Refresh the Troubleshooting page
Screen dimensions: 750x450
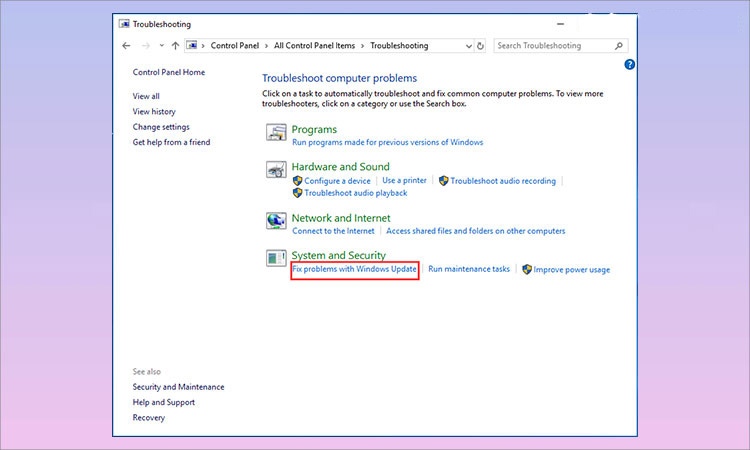[x=480, y=46]
